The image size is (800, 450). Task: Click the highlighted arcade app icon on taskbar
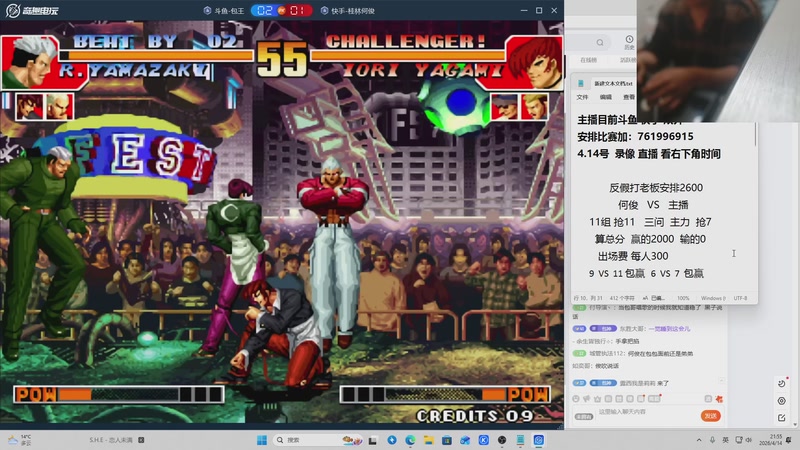point(539,440)
